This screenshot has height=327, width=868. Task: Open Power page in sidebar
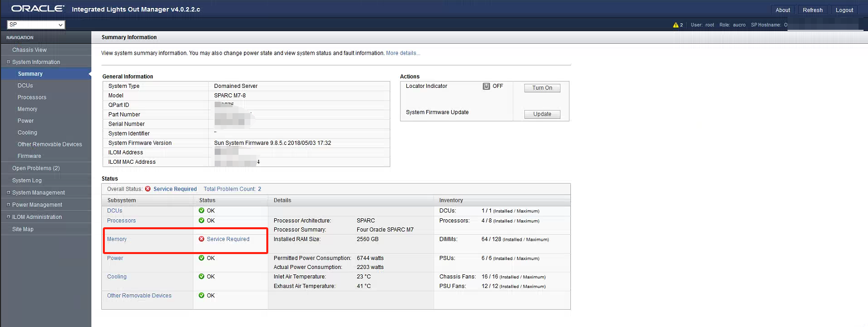coord(25,121)
